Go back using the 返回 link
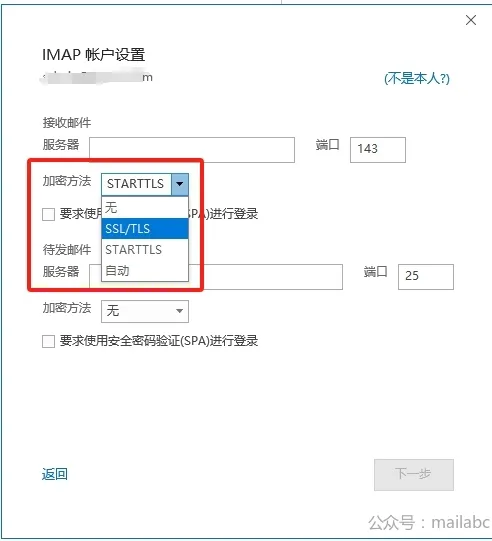Viewport: 492px width, 541px height. [55, 474]
